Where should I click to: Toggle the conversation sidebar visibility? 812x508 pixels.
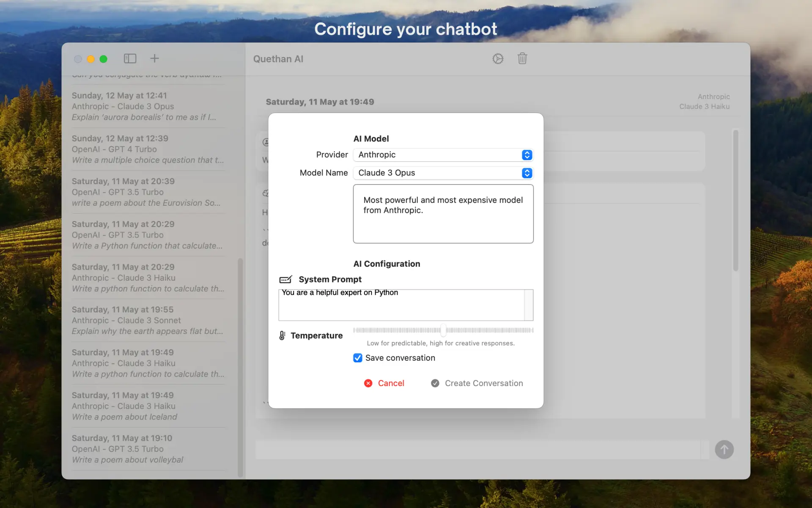point(130,58)
